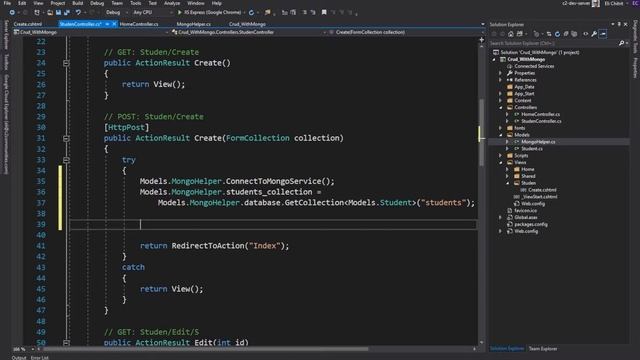This screenshot has width=640, height=360.
Task: Switch to the HomeController.cs tab
Action: (x=139, y=24)
